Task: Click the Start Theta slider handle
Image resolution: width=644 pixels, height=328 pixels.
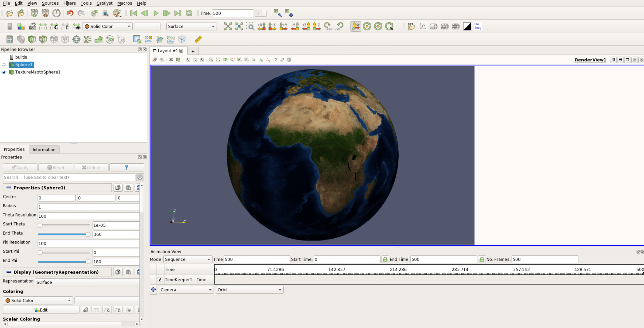Action: coord(40,225)
